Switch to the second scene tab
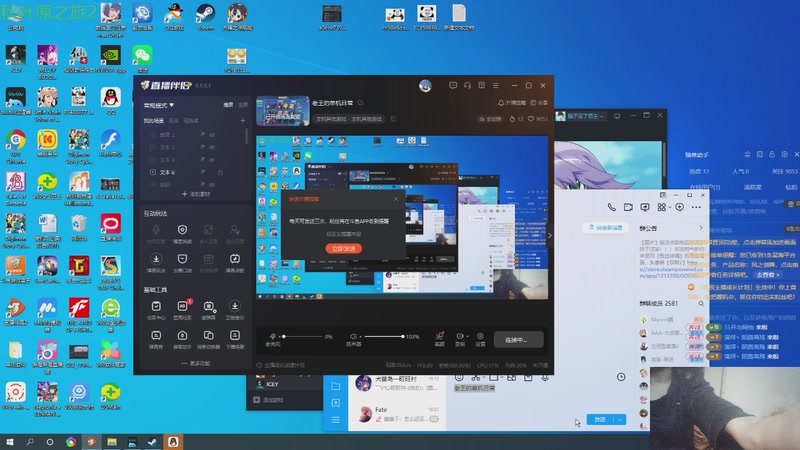 click(x=173, y=121)
